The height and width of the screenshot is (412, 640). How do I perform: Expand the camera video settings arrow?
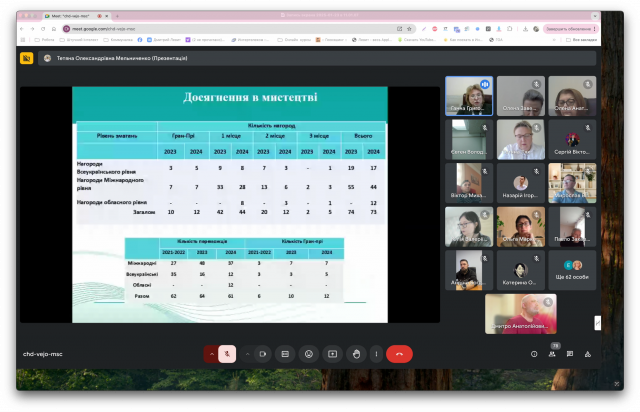pos(246,353)
